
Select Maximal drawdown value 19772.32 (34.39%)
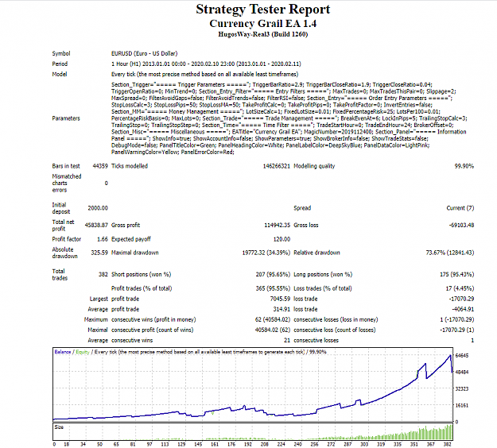click(x=266, y=253)
